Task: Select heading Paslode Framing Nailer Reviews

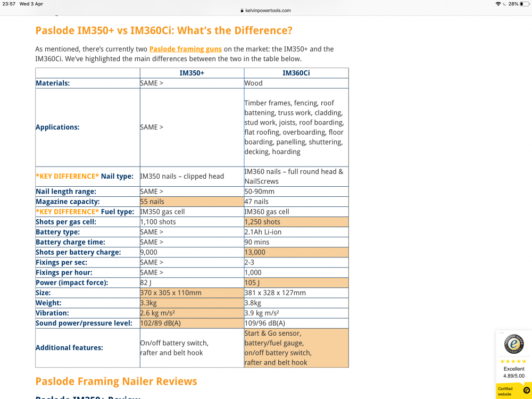Action: pos(116,381)
